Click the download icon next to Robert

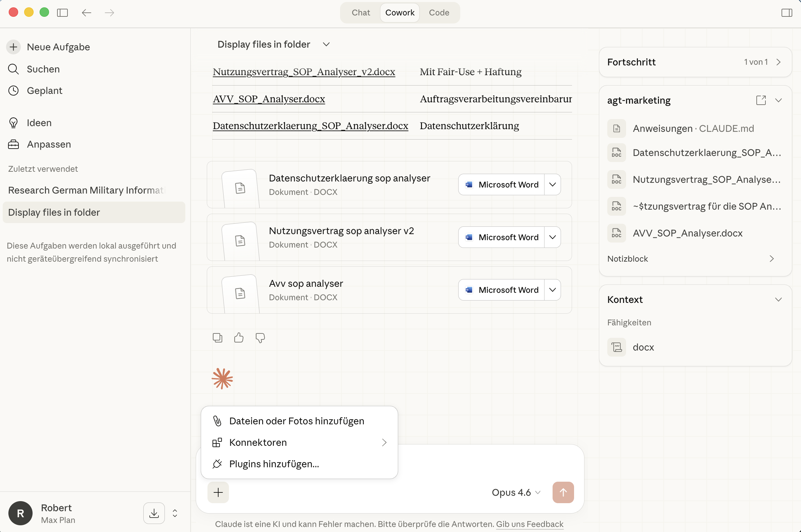[x=154, y=513]
